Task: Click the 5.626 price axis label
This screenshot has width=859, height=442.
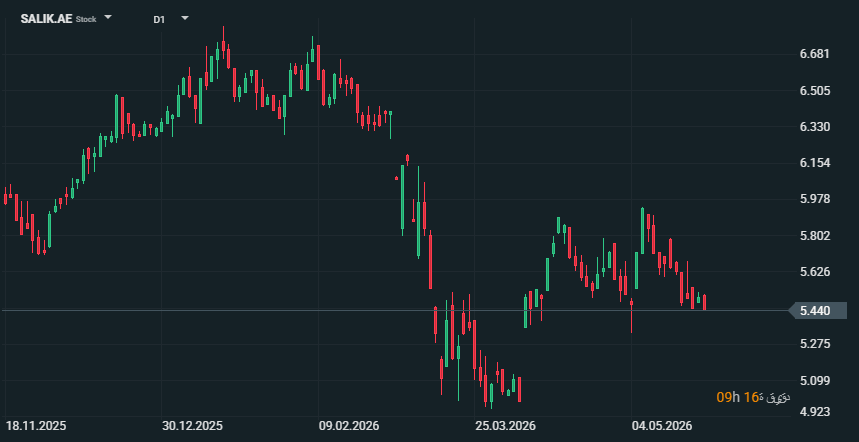Action: tap(815, 272)
